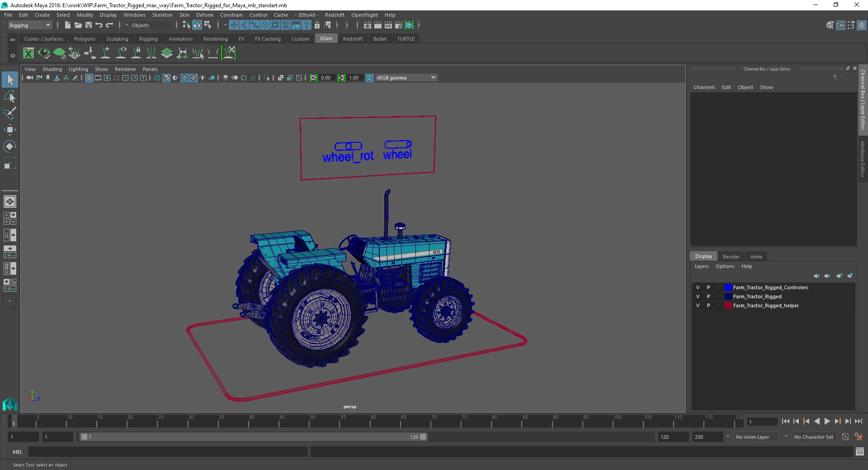Open the viewport Panels menu
868x470 pixels.
pyautogui.click(x=150, y=69)
